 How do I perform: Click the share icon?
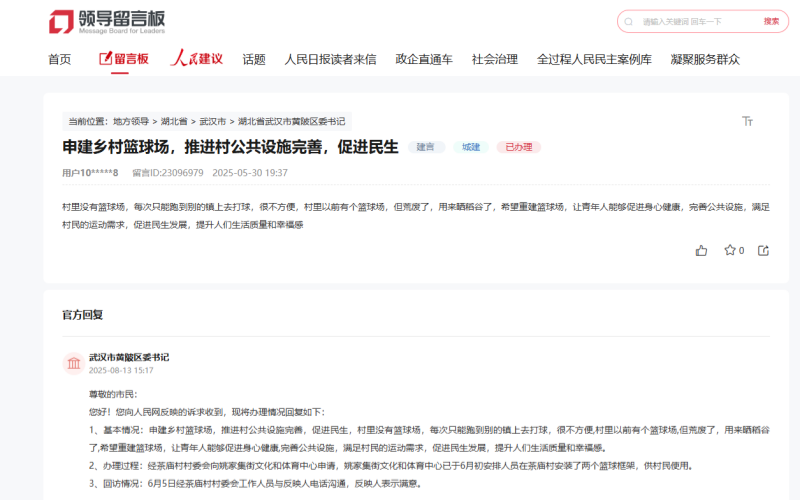[763, 251]
